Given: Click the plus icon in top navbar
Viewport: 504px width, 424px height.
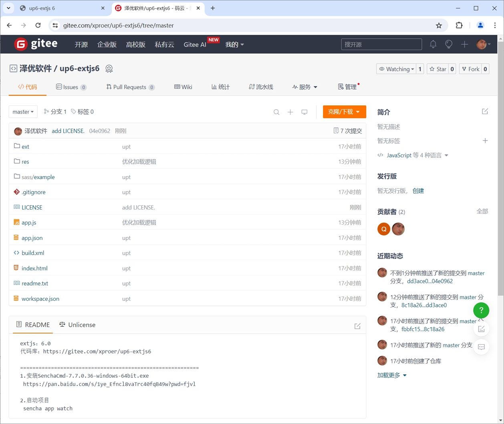Looking at the screenshot, I should pyautogui.click(x=464, y=44).
